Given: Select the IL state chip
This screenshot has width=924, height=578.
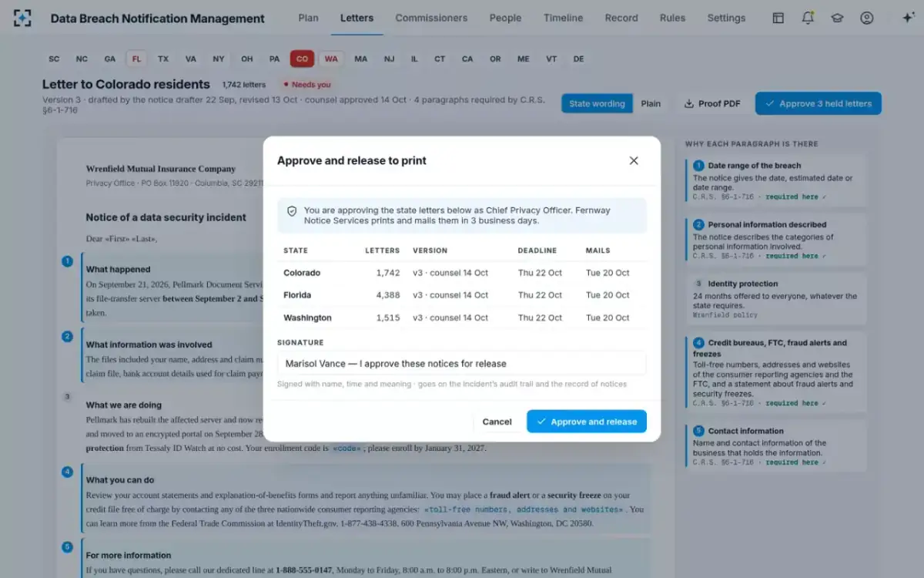Looking at the screenshot, I should (414, 59).
